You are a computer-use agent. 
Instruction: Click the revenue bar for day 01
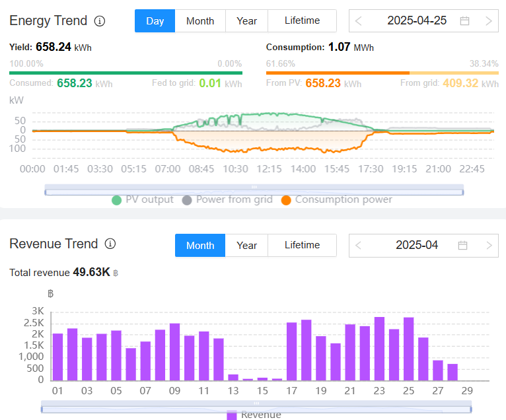tap(57, 357)
